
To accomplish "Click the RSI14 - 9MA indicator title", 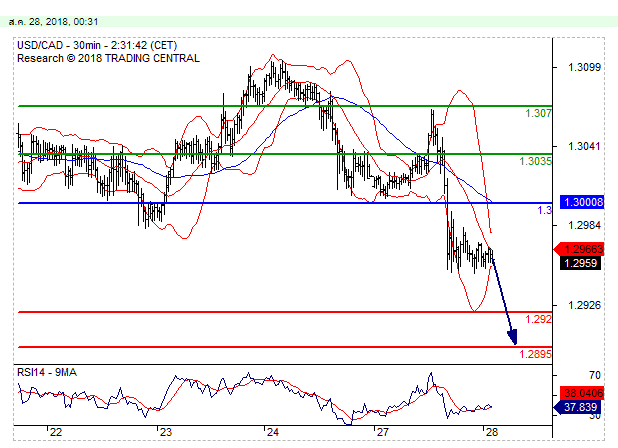I will pyautogui.click(x=47, y=372).
